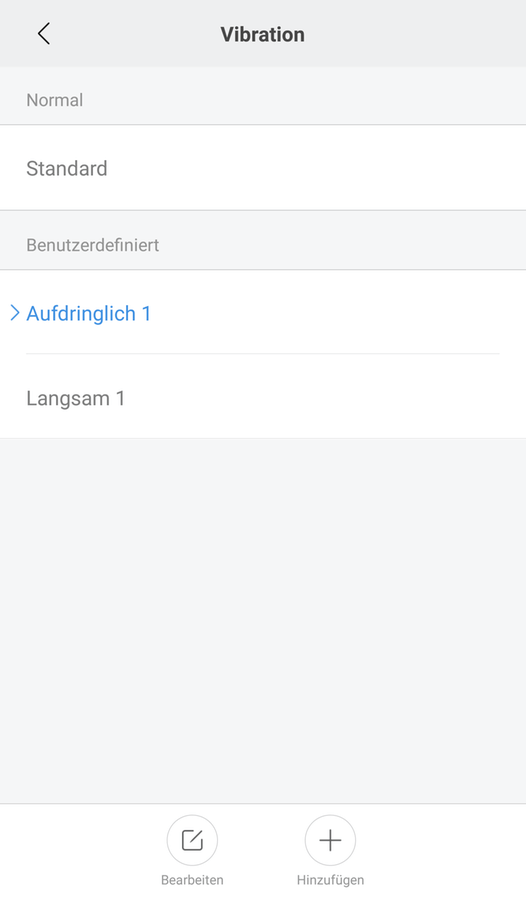Select the Standard vibration pattern
This screenshot has width=526, height=900.
(x=263, y=168)
